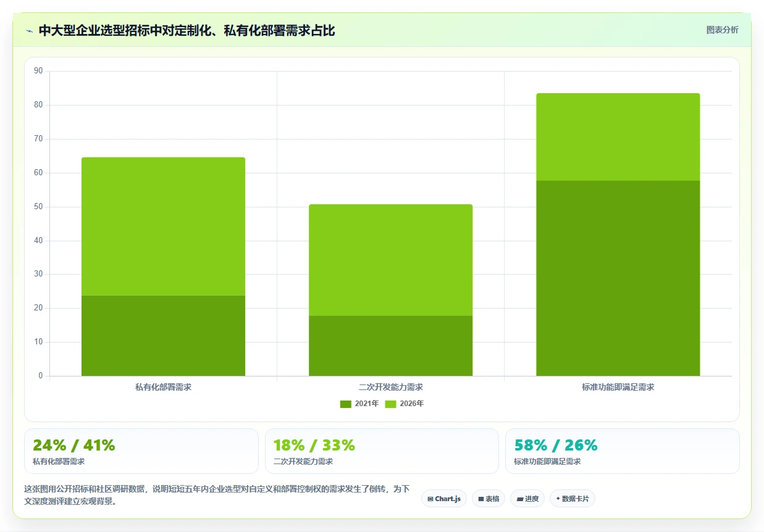764x532 pixels.
Task: Click the Chart.js tag button
Action: (444, 499)
